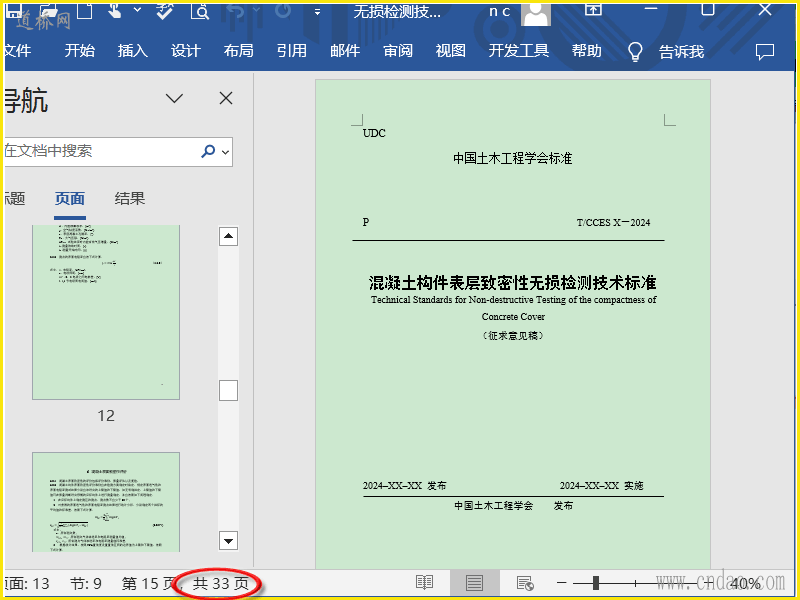
Task: Click the （征求意见稿） text
Action: click(x=513, y=336)
